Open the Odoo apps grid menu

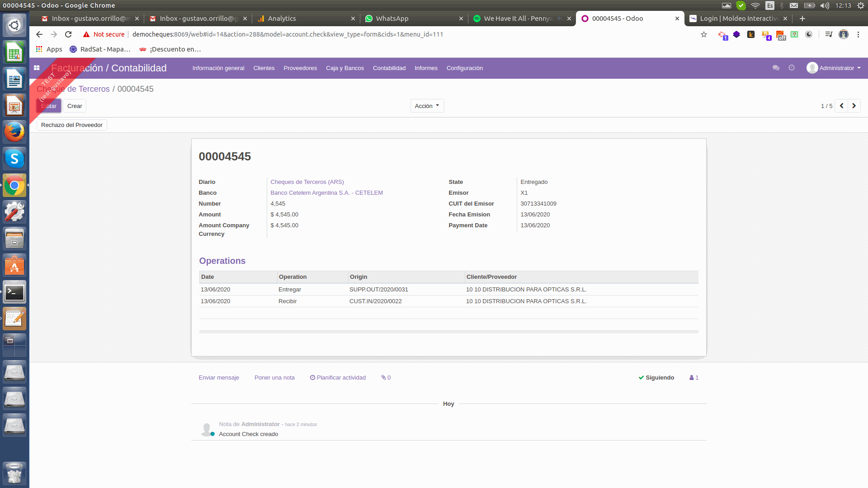pyautogui.click(x=37, y=68)
